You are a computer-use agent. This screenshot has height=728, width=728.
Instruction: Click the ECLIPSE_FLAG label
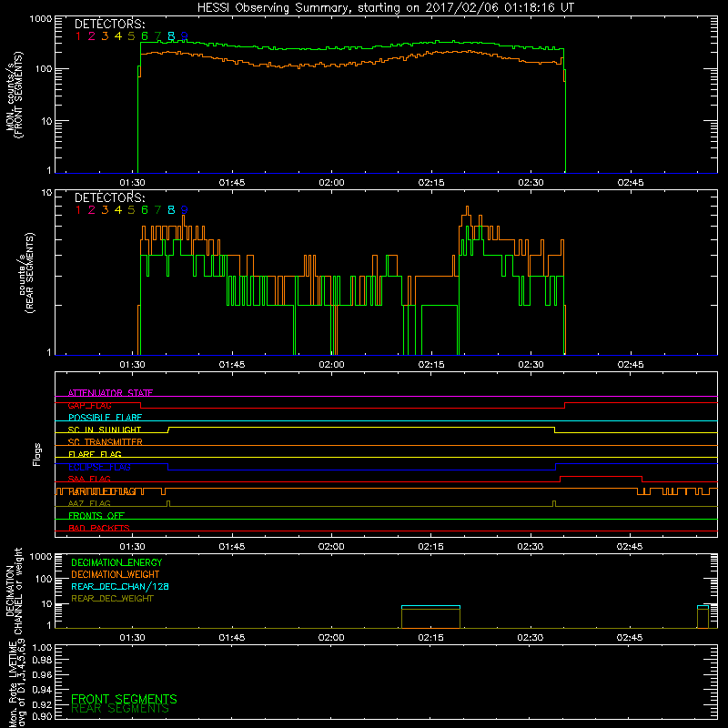pos(99,467)
